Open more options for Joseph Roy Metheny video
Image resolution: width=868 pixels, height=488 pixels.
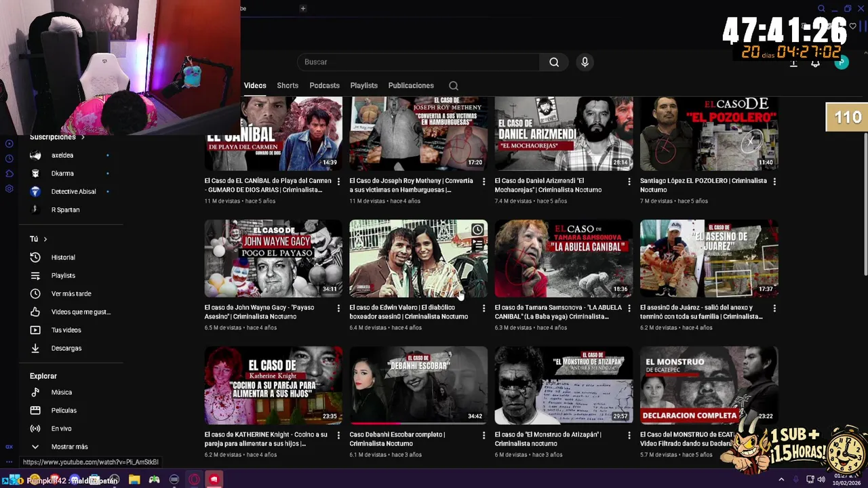click(x=484, y=182)
